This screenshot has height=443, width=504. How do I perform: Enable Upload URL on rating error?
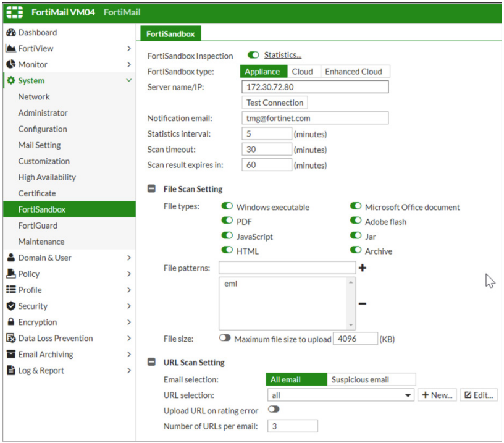(274, 409)
